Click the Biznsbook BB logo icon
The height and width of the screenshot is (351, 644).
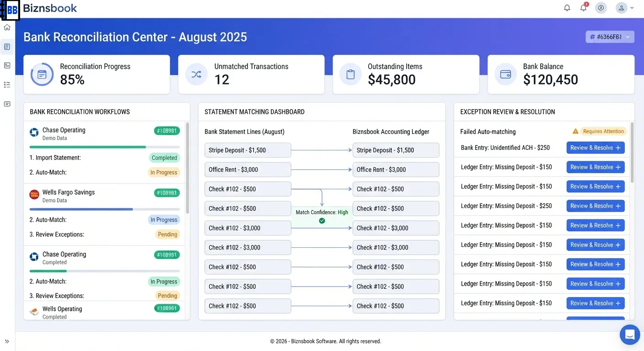[11, 10]
